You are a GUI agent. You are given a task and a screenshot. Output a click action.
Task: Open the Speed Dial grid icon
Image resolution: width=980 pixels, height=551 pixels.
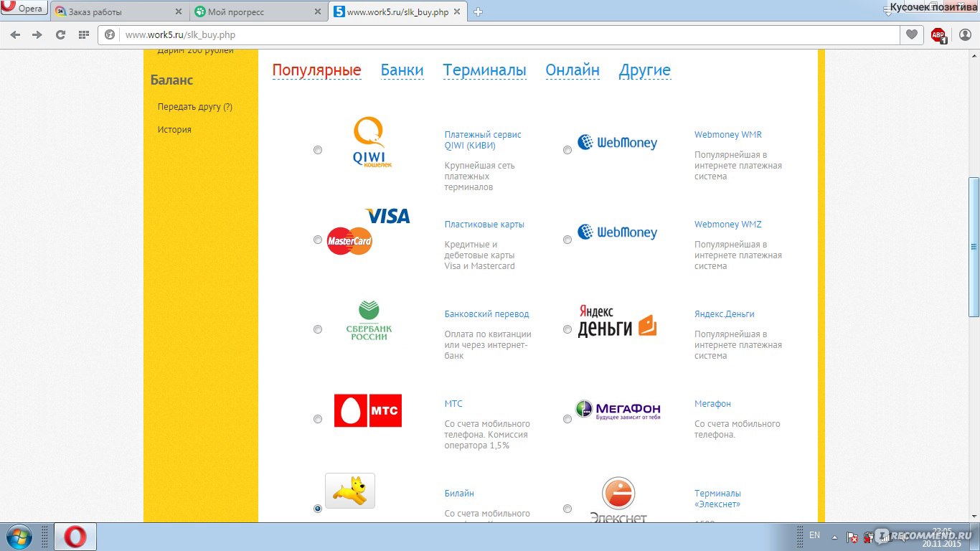pyautogui.click(x=83, y=34)
